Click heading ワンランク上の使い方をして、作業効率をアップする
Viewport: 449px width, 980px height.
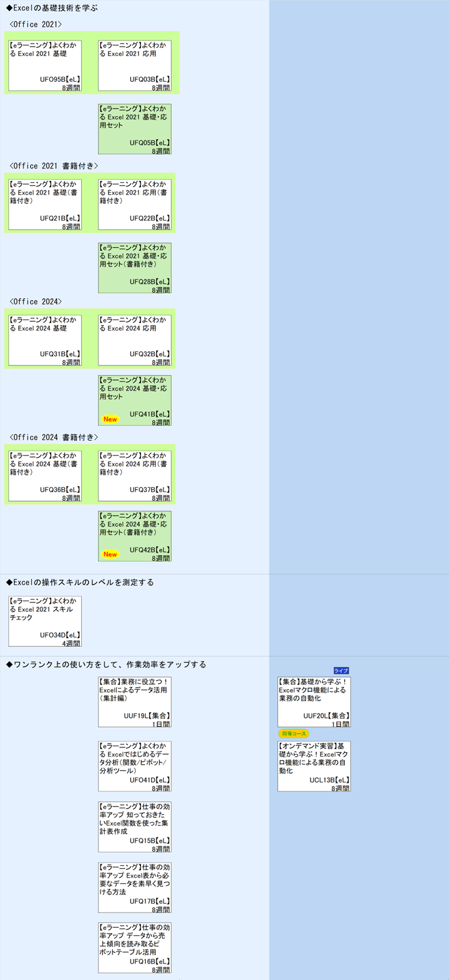tap(106, 664)
